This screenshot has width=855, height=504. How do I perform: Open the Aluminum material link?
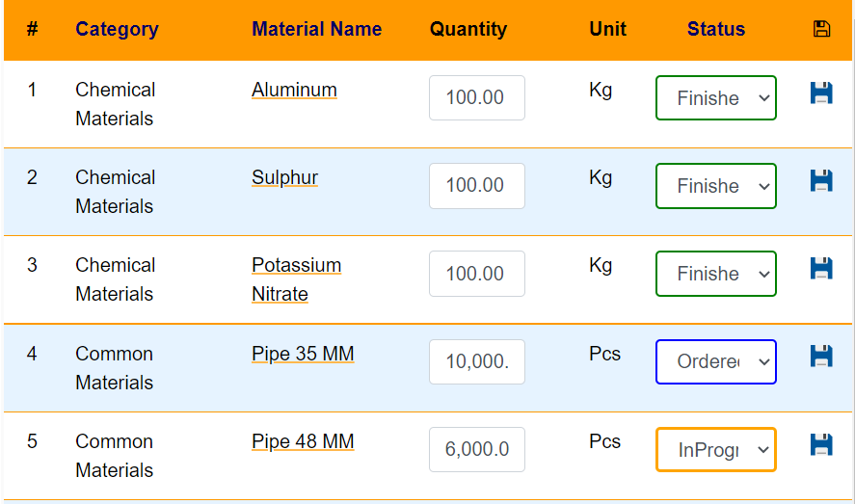(x=294, y=90)
